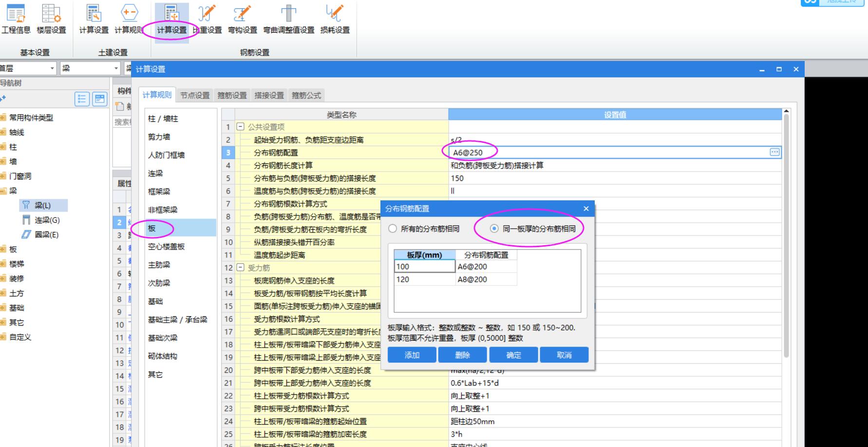Open 计算规则 under 土建设置 group
The height and width of the screenshot is (447, 868).
(x=129, y=19)
